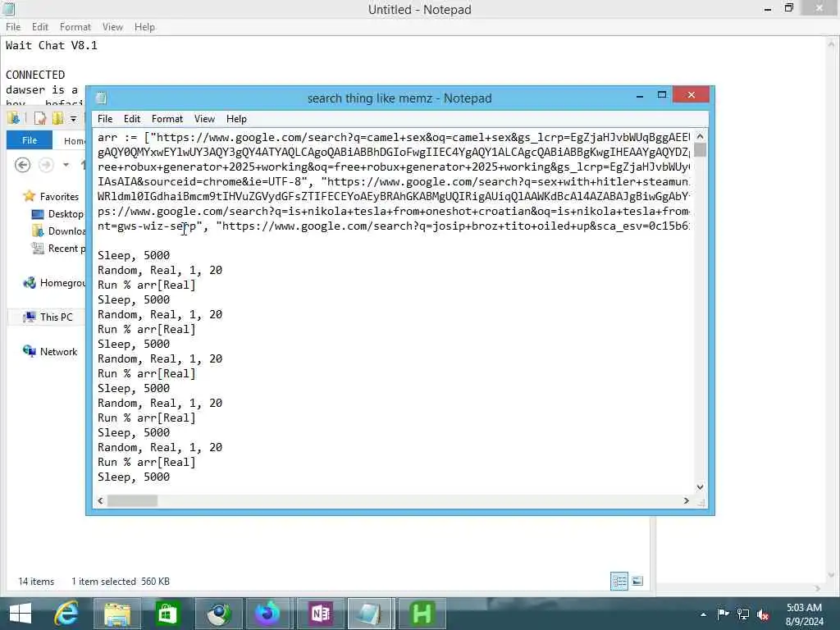Minimize the search thing like memz Notepad
Image resolution: width=840 pixels, height=630 pixels.
[640, 96]
